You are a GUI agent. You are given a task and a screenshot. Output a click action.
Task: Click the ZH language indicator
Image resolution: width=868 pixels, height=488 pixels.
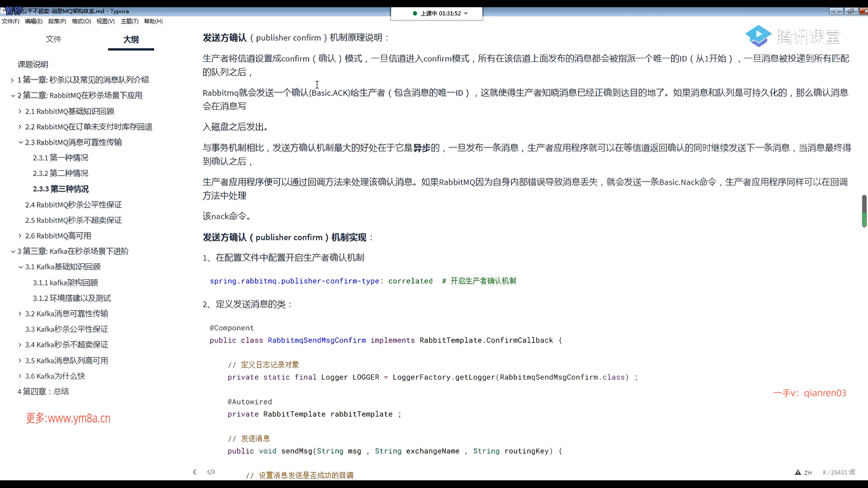pos(808,473)
